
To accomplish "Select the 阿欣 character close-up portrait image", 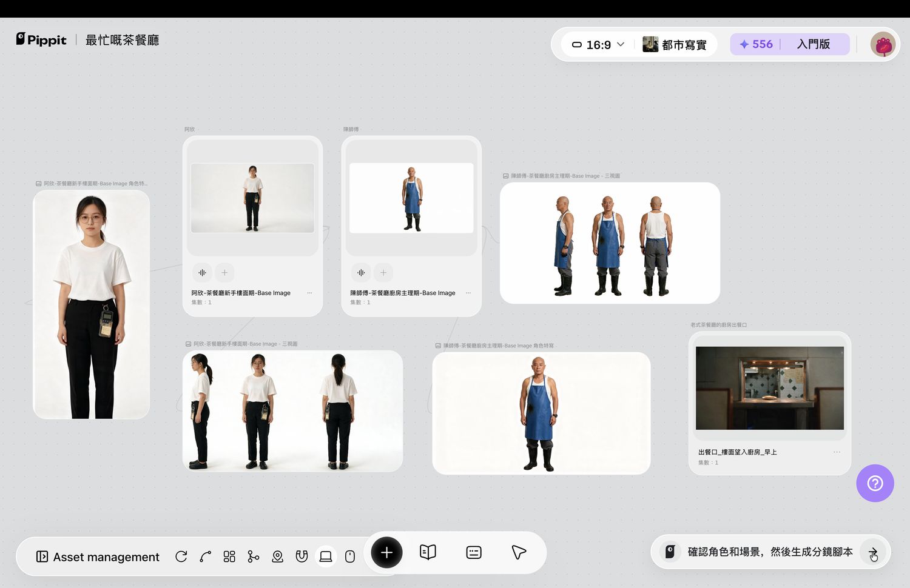I will tap(91, 304).
